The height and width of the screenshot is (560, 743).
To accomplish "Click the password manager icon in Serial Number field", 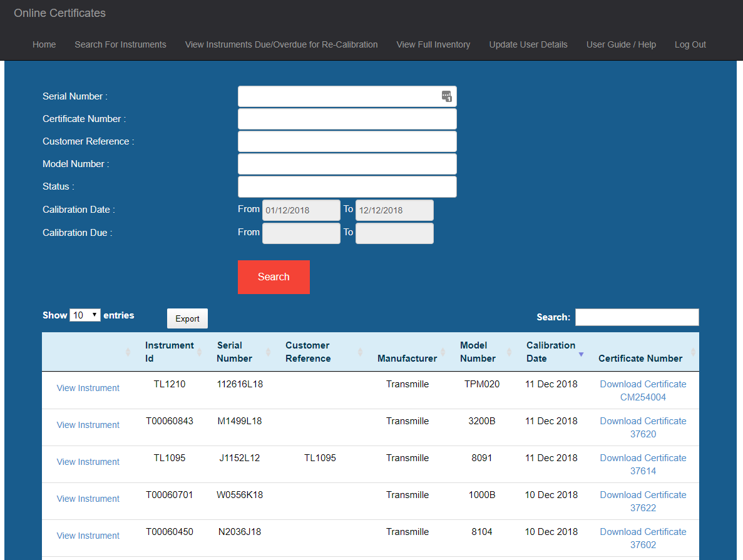I will 446,96.
